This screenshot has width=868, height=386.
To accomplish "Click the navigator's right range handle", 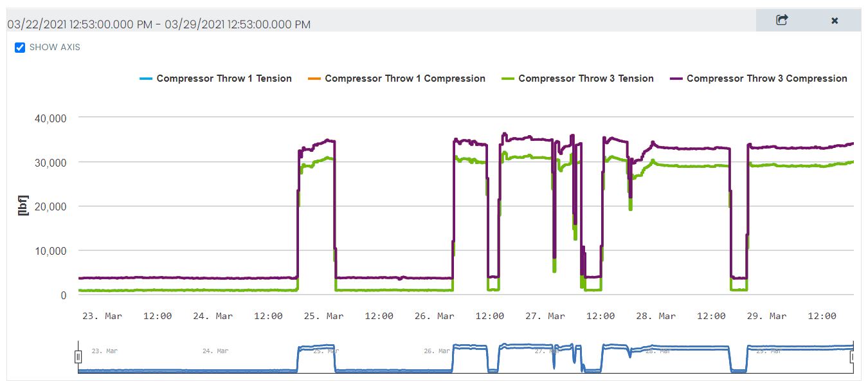I will (853, 356).
